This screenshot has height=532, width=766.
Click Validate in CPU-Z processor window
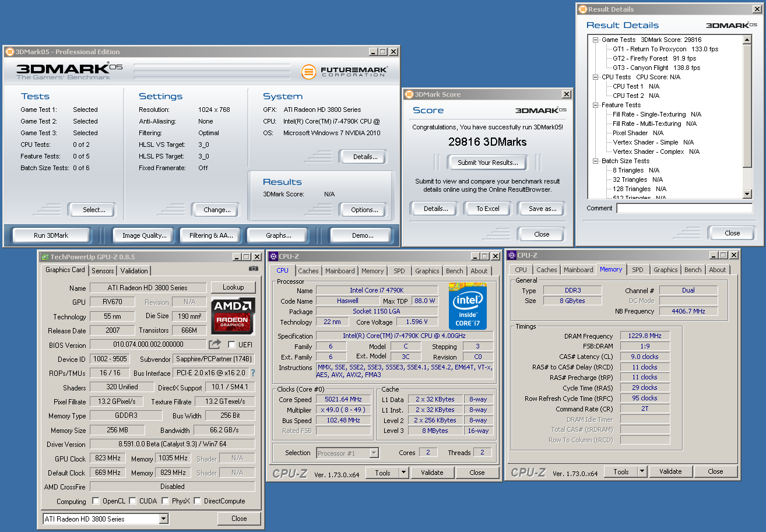[432, 473]
